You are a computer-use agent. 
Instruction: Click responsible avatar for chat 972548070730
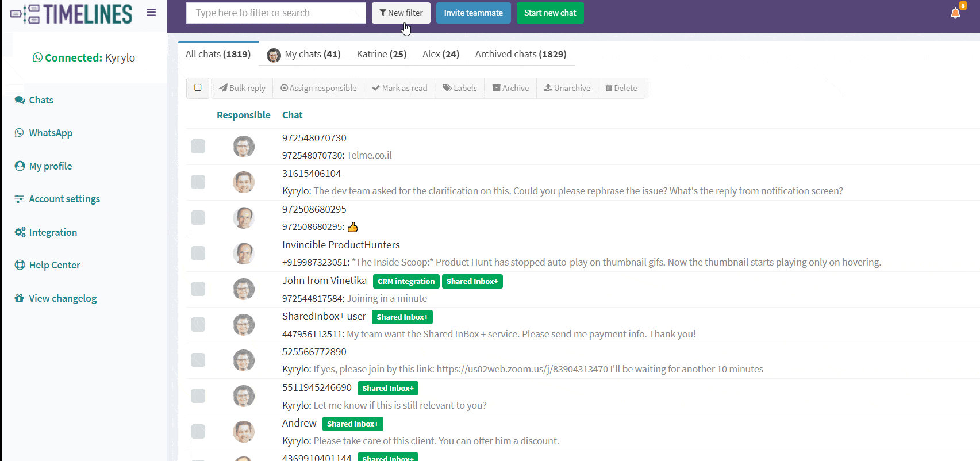[x=244, y=147]
